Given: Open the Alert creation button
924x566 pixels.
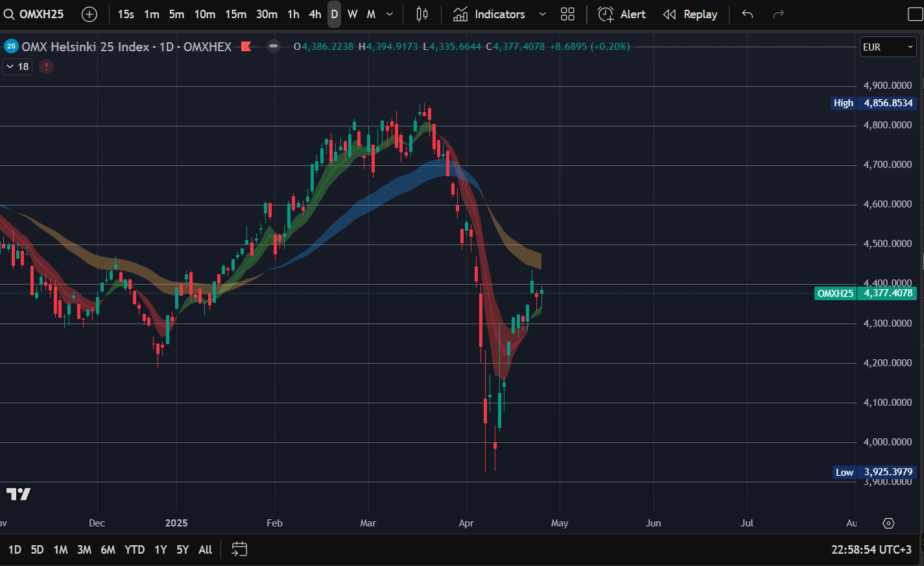Looking at the screenshot, I should coord(622,14).
